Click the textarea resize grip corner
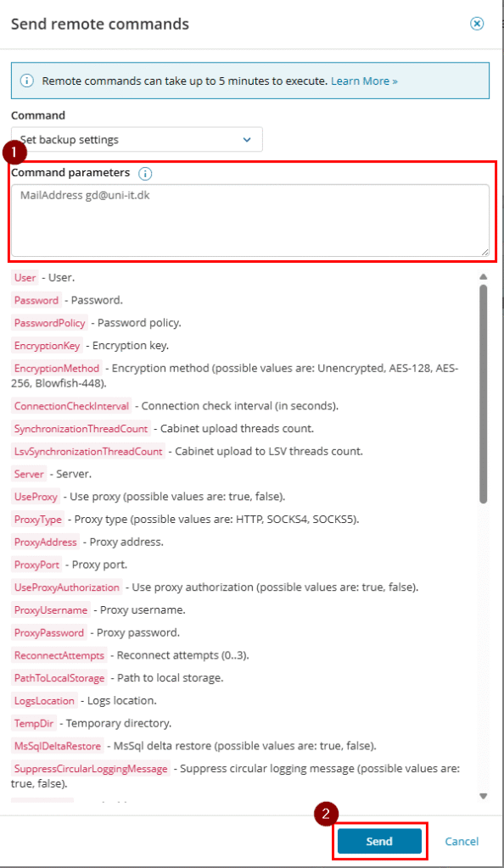 coord(484,252)
